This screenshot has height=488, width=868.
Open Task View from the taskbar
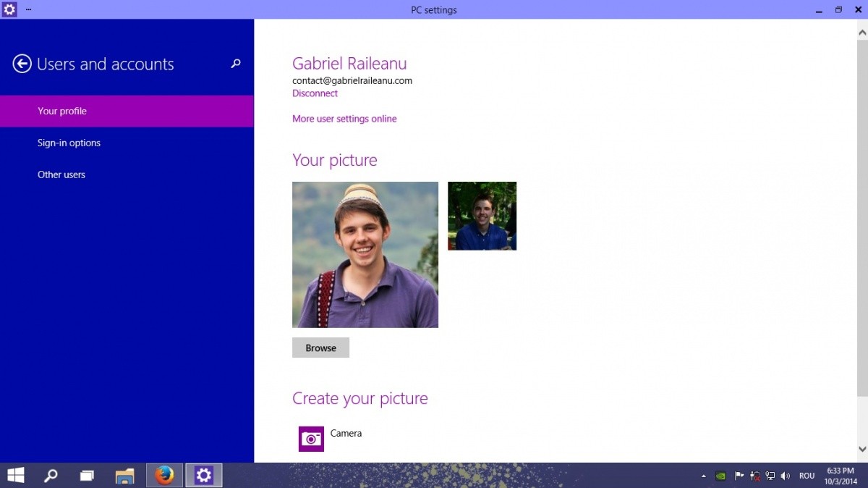(x=87, y=475)
